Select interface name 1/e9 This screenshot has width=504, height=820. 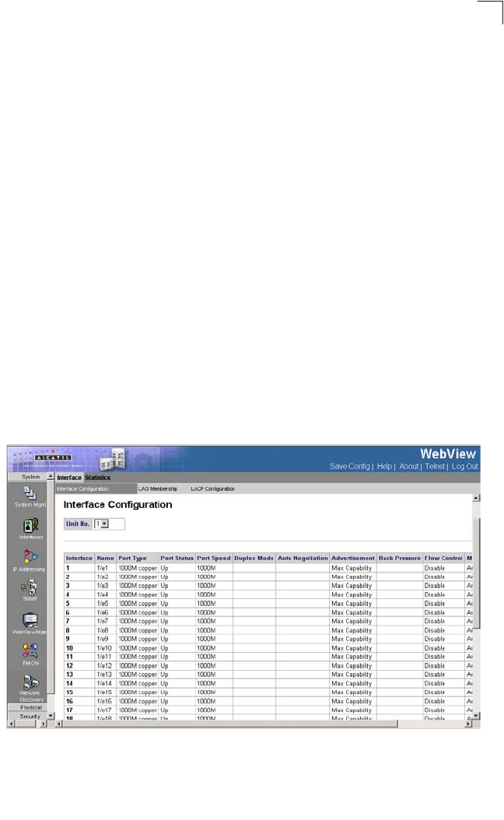(x=103, y=639)
